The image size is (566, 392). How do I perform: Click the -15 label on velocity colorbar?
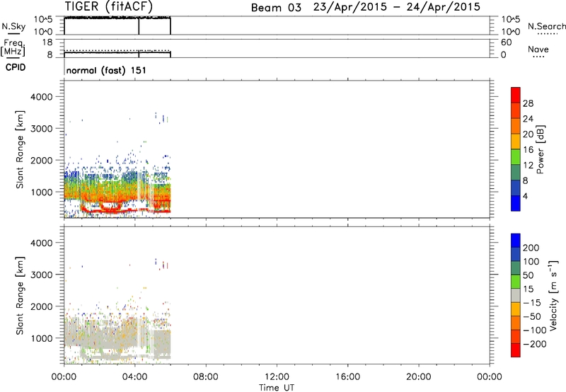coord(532,302)
